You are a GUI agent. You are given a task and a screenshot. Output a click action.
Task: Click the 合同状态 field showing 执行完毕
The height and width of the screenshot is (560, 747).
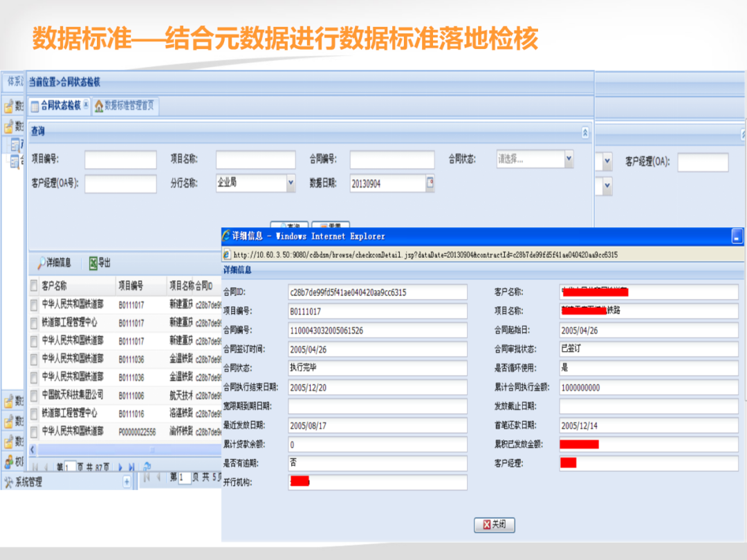point(378,368)
